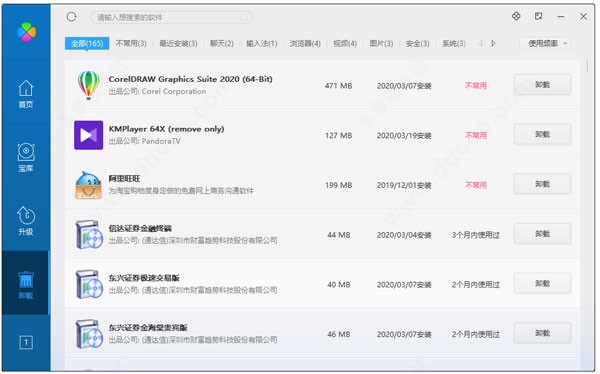600x374 pixels.
Task: Click the colorful app logo at top left
Action: coord(26,32)
